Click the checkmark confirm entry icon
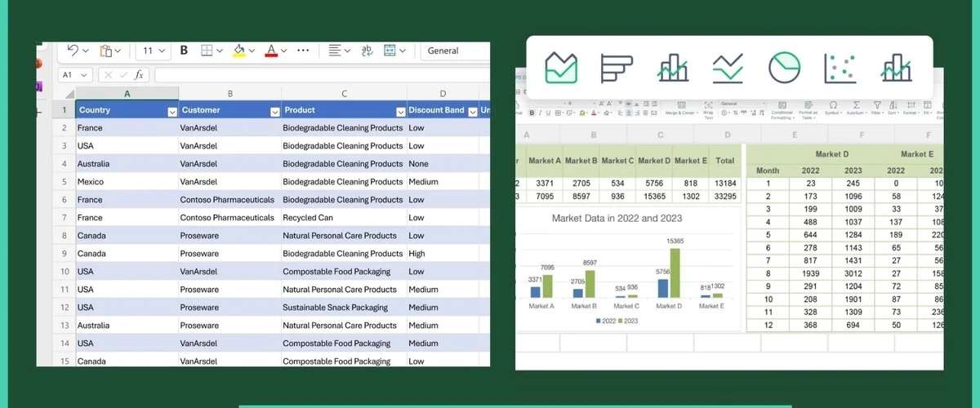This screenshot has width=980, height=408. coord(123,74)
